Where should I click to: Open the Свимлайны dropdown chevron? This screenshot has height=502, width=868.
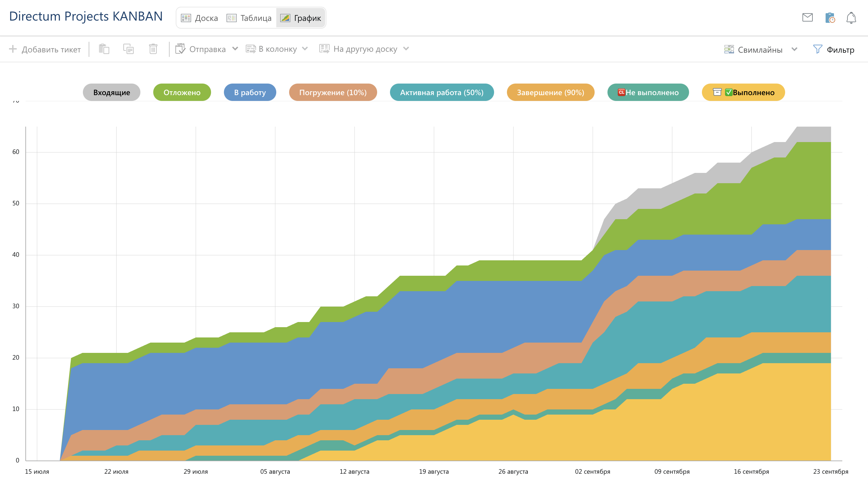click(x=794, y=49)
